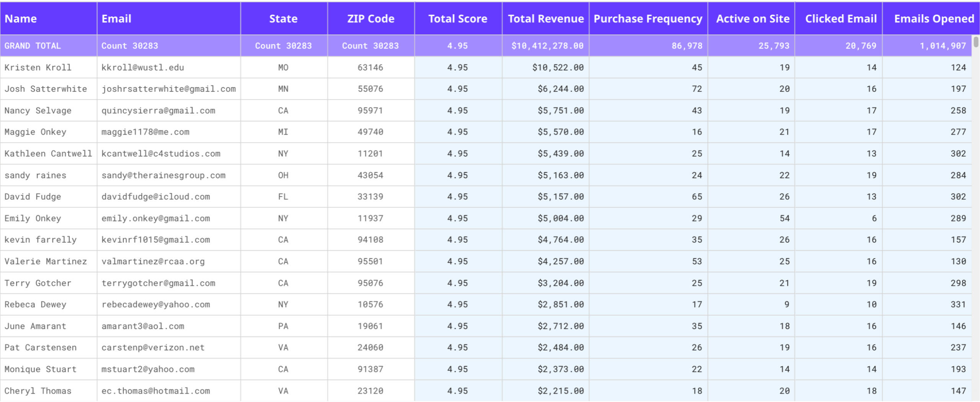Click Kristen Kroll's name cell
Image resolution: width=980 pixels, height=402 pixels.
pos(38,68)
